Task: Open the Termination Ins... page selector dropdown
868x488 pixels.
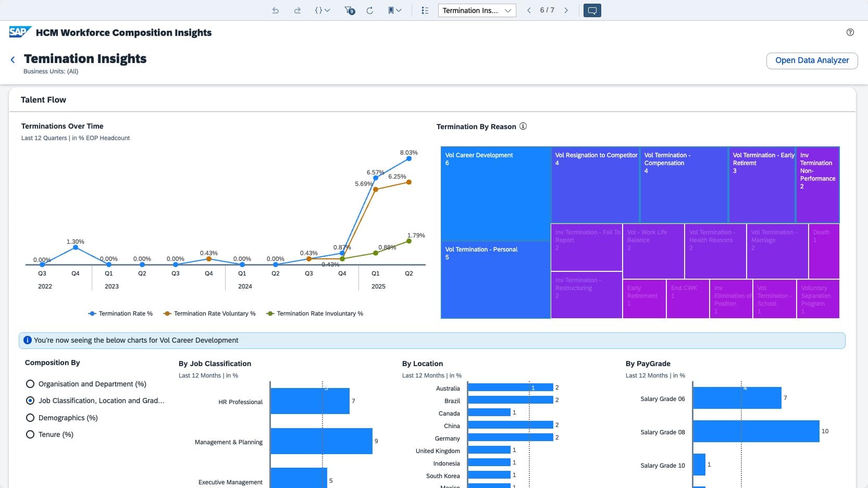Action: 477,10
